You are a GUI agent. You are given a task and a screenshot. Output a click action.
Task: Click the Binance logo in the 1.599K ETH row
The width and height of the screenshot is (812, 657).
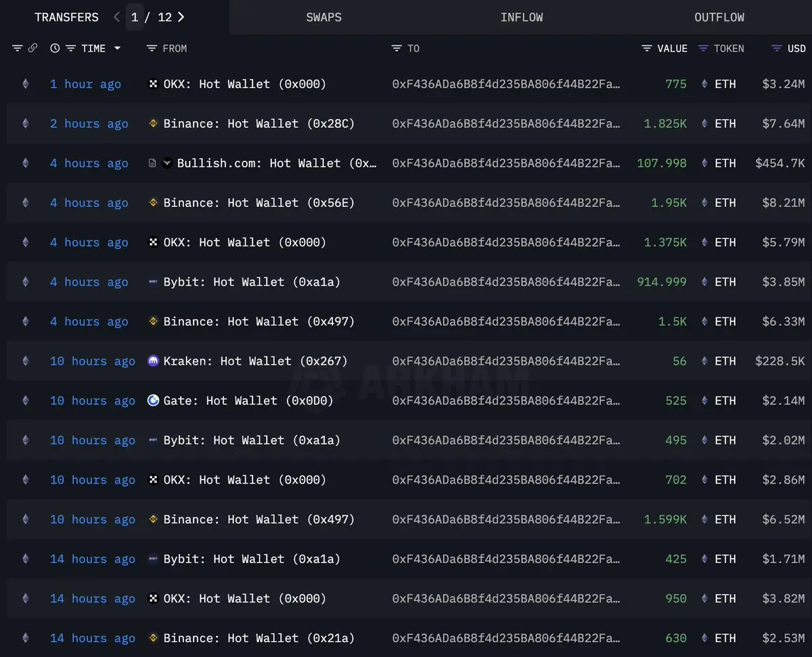coord(153,519)
